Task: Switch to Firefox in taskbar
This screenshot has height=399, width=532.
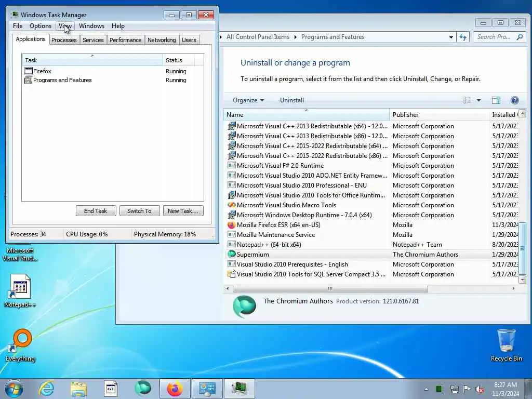Action: [x=175, y=389]
